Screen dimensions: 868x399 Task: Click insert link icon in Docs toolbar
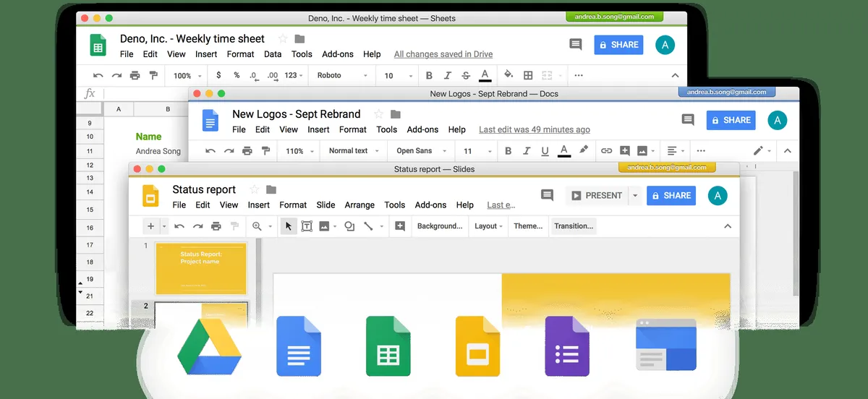(x=606, y=151)
